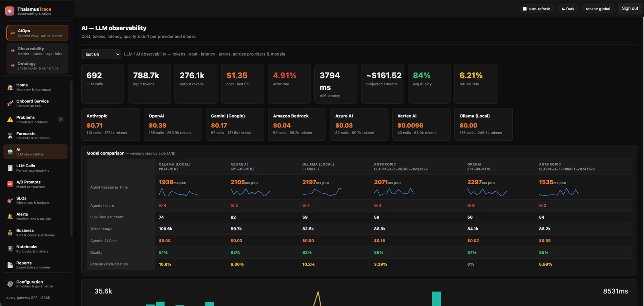The image size is (644, 306).
Task: Click the ~$161.52 projected / month stat
Action: (382, 84)
